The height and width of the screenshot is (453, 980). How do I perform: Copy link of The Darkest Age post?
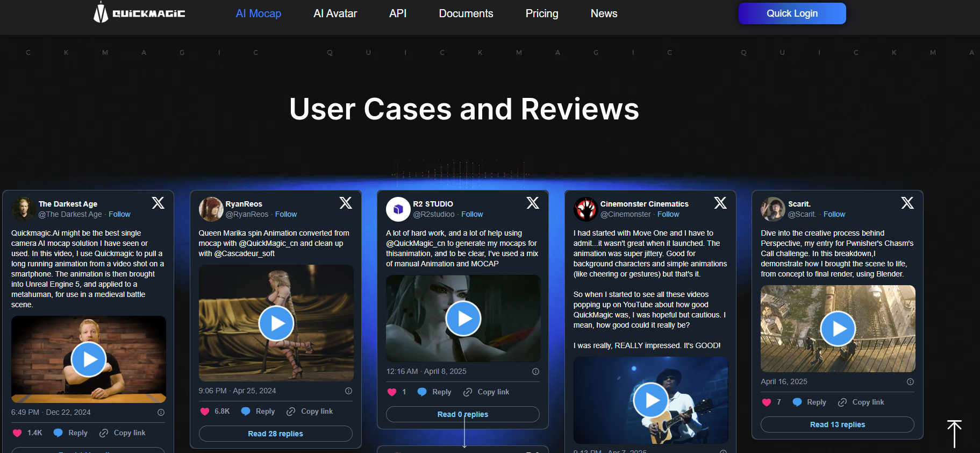[x=123, y=433]
